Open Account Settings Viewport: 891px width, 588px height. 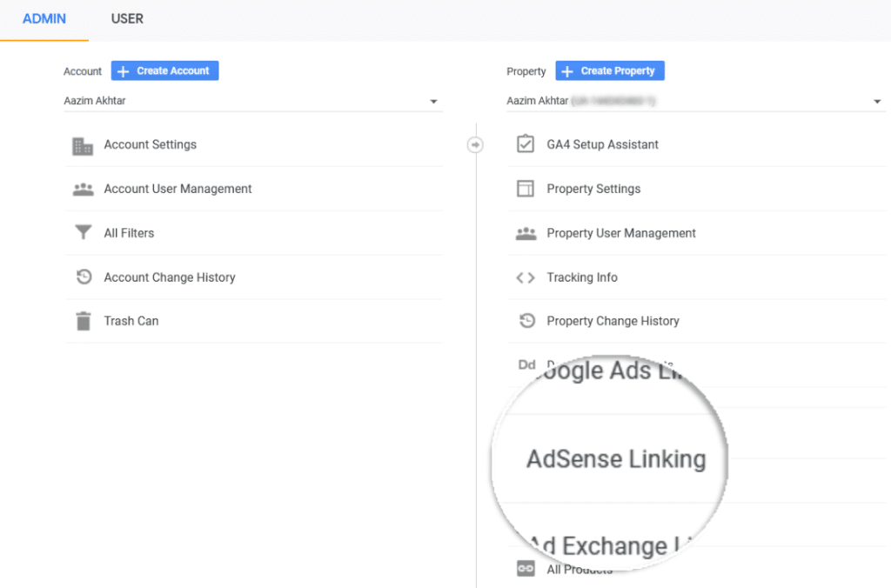pyautogui.click(x=150, y=145)
